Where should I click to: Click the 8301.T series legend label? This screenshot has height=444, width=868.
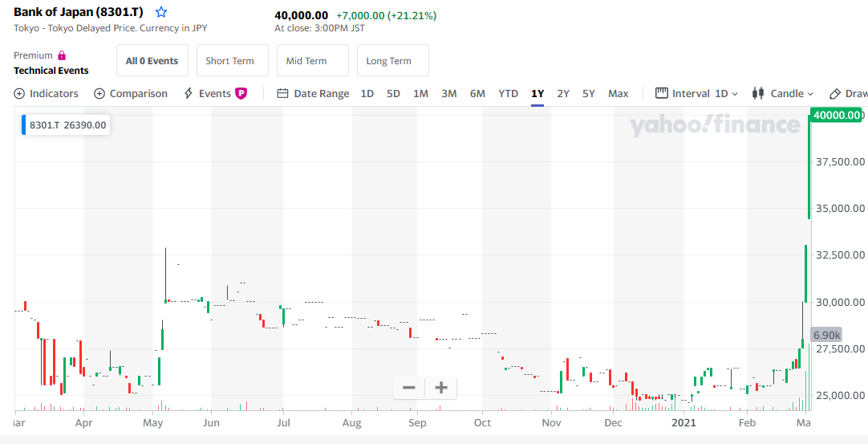(x=67, y=125)
